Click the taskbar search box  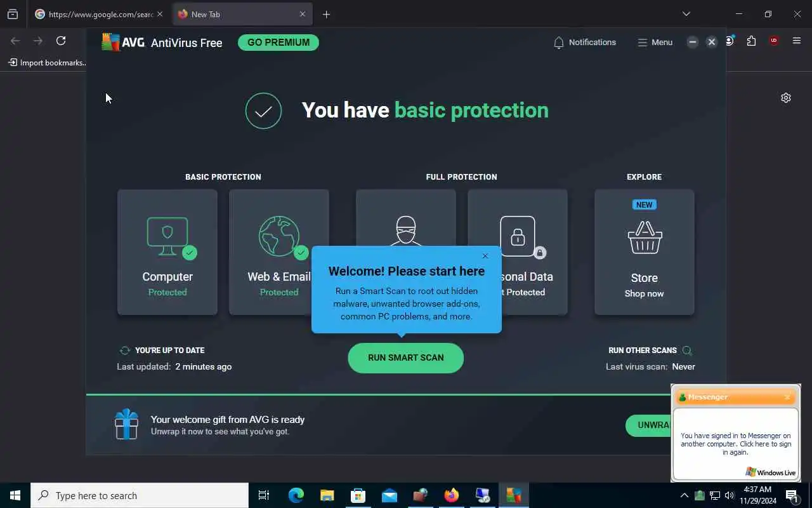[140, 495]
